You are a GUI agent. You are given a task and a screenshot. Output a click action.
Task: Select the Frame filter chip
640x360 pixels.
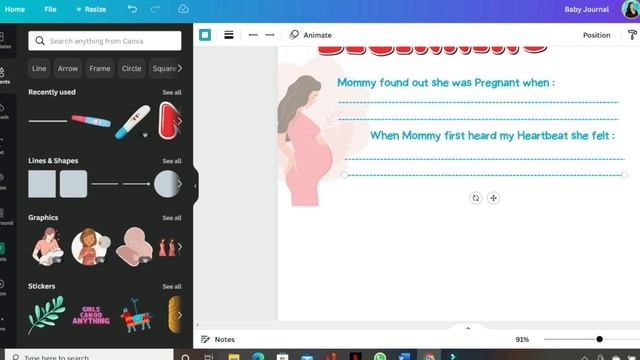[100, 68]
